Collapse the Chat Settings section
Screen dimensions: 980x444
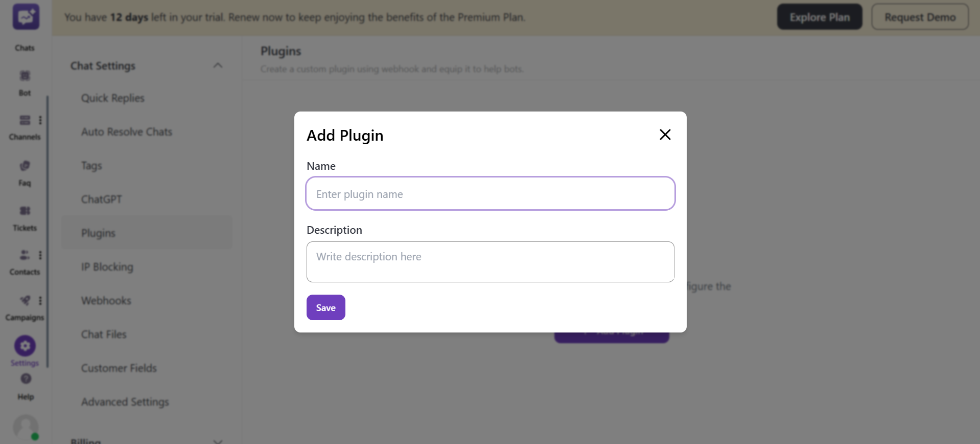click(x=218, y=65)
